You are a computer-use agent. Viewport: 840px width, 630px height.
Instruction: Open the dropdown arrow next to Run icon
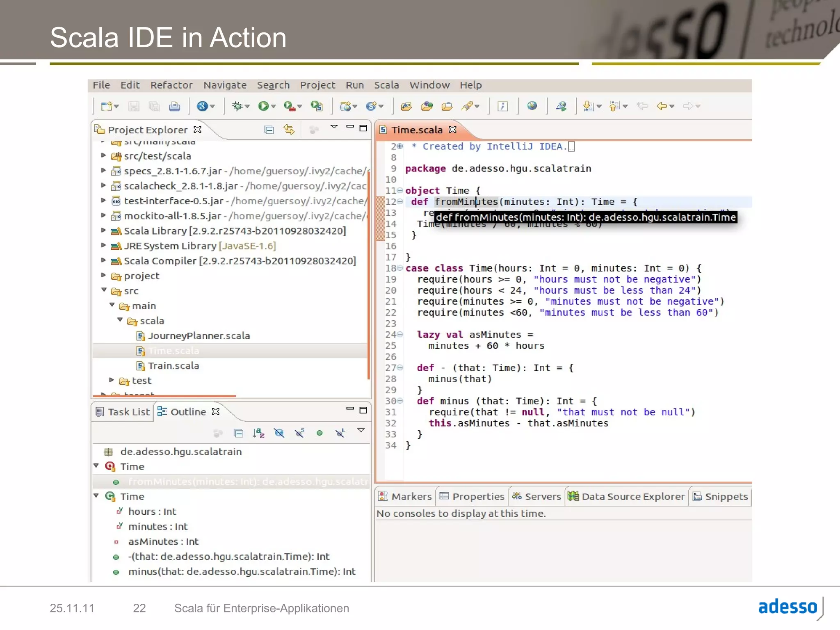point(274,107)
